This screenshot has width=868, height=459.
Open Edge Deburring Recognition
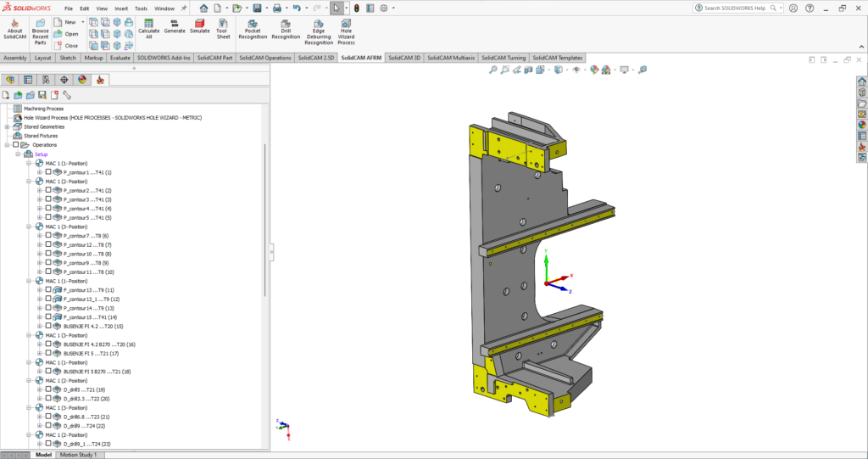pos(319,32)
